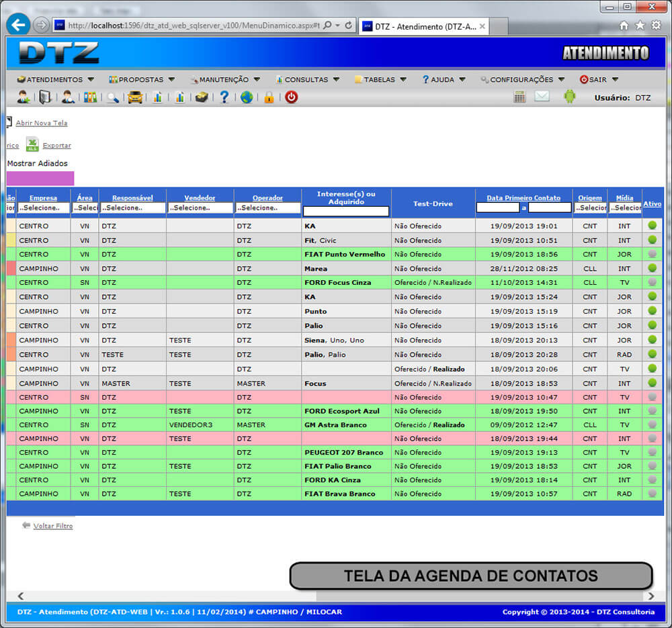Open the Empresa filter dropdown
The image size is (672, 628).
[43, 208]
